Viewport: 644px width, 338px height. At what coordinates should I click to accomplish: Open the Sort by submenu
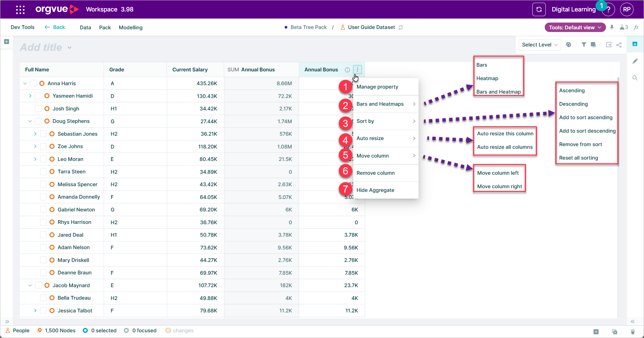(x=386, y=121)
